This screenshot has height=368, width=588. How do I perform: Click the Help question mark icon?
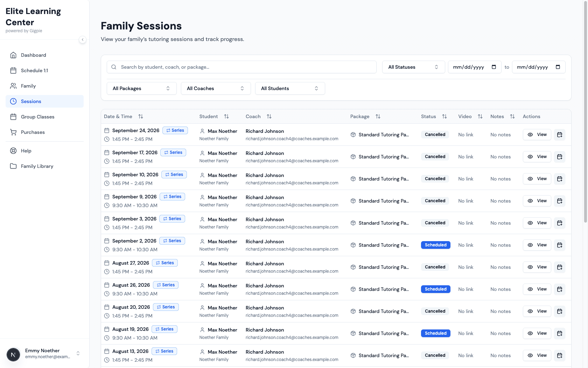pos(13,151)
